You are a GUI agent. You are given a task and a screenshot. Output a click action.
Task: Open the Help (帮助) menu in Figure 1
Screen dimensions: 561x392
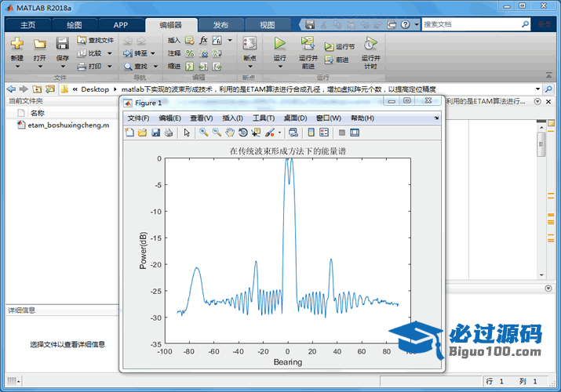point(362,118)
